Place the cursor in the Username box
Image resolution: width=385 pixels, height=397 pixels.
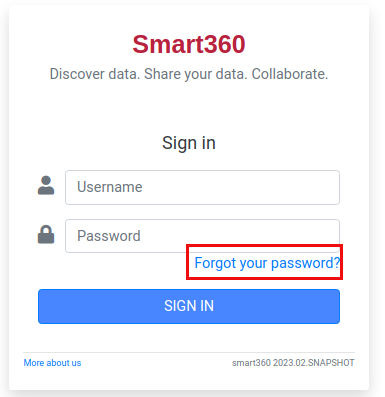point(202,187)
